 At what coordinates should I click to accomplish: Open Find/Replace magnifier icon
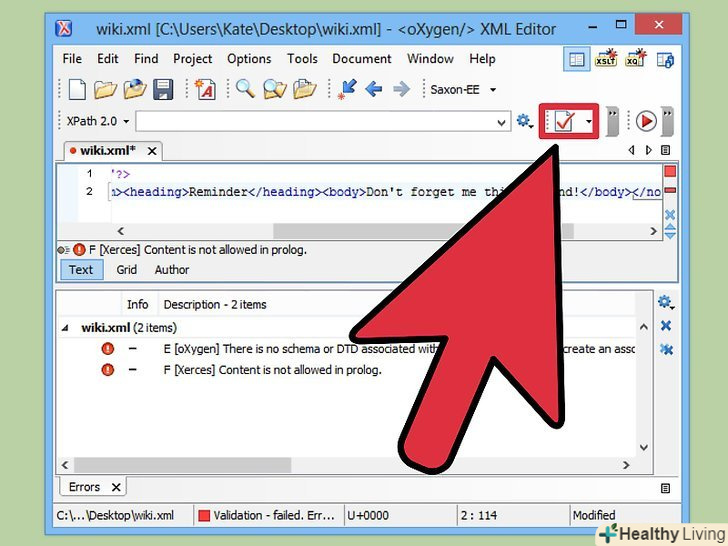[x=245, y=88]
